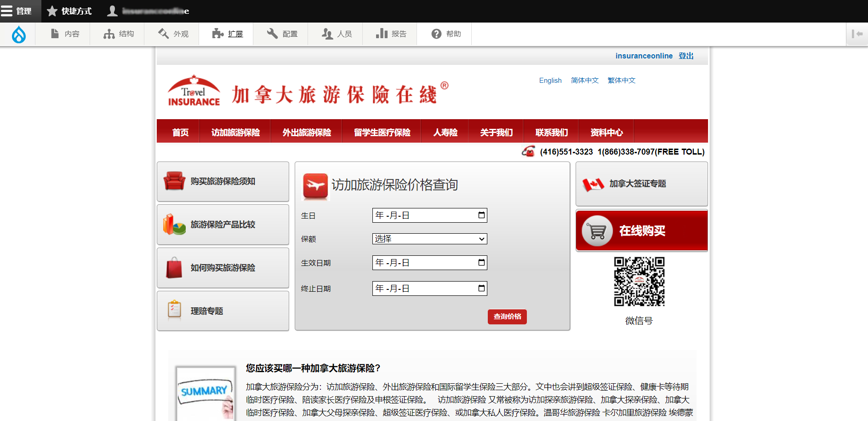Open the 资料中心 navigation tab
868x421 pixels.
[x=606, y=133]
